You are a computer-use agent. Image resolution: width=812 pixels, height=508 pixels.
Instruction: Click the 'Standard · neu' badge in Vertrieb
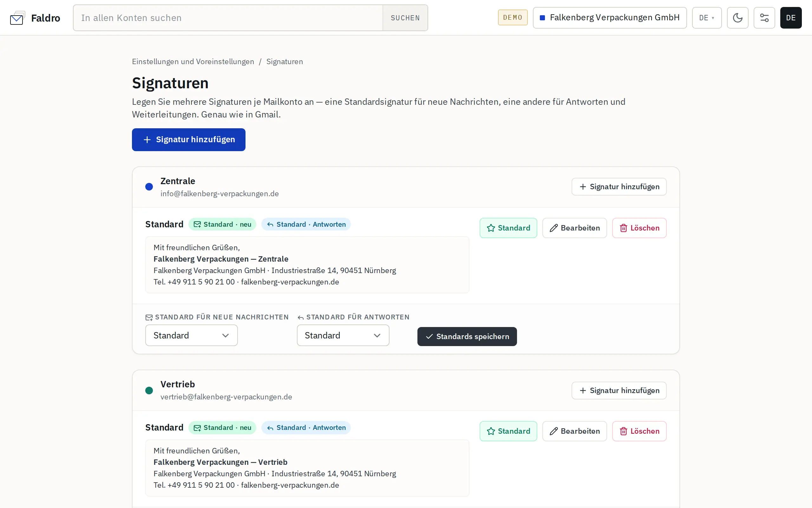pyautogui.click(x=222, y=427)
